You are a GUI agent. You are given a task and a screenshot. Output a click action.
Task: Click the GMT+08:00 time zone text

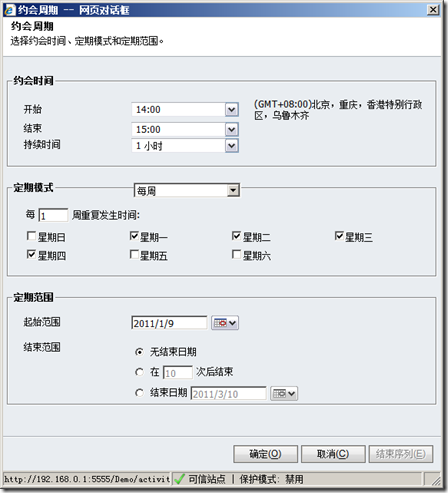(338, 110)
